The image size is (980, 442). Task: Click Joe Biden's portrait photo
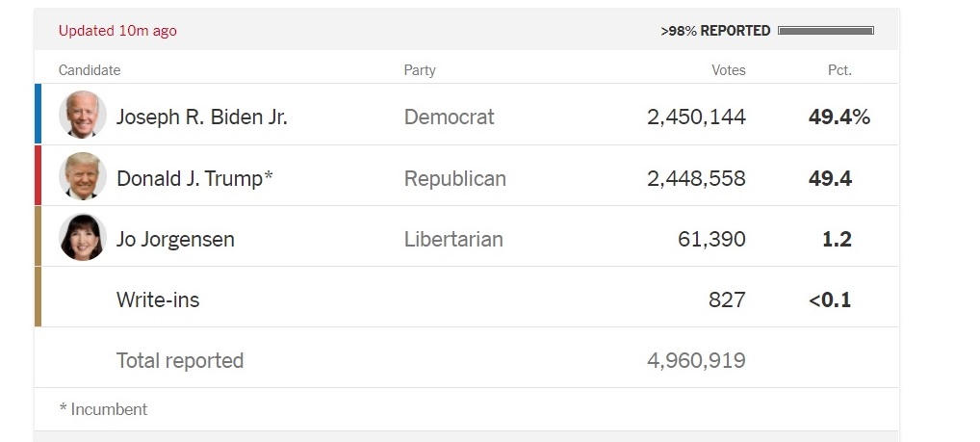point(82,116)
